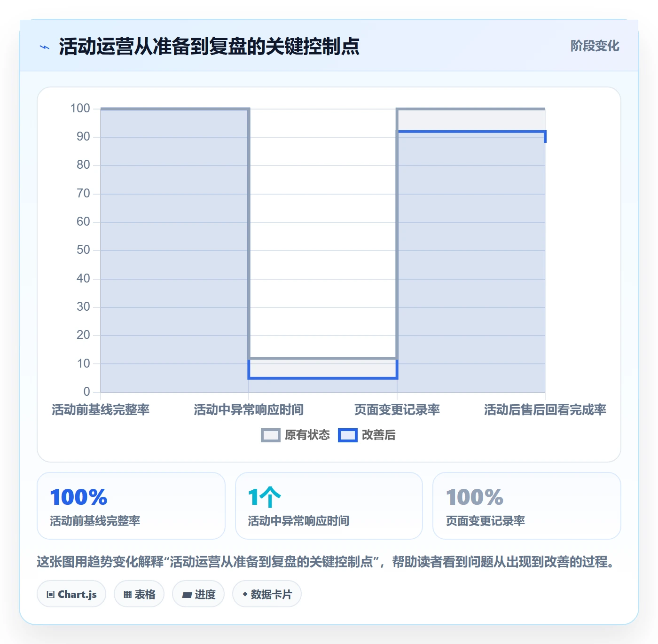This screenshot has height=644, width=658.
Task: Open the 1个 活动中异常响应时间 stat card
Action: pyautogui.click(x=329, y=506)
